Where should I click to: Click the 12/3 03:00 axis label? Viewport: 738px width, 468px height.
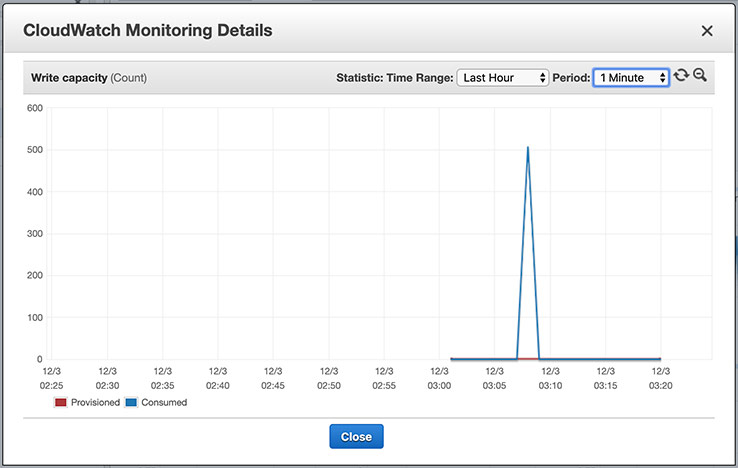439,379
